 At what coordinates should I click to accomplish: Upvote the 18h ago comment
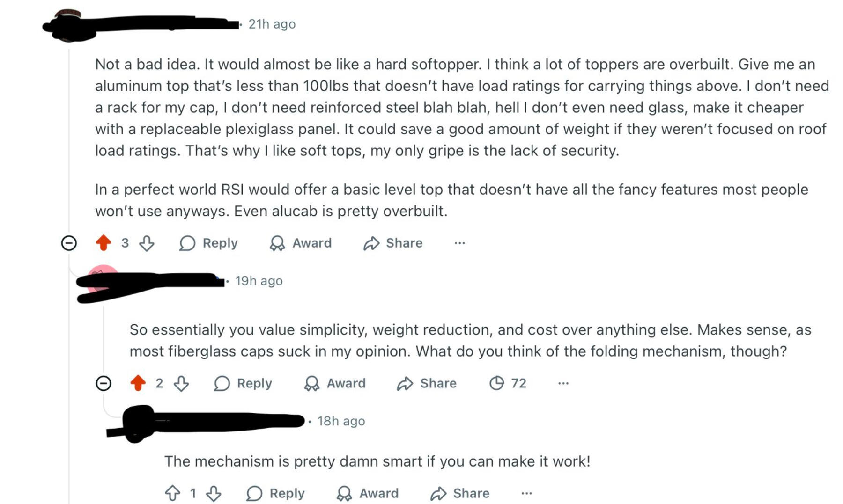pos(172,493)
